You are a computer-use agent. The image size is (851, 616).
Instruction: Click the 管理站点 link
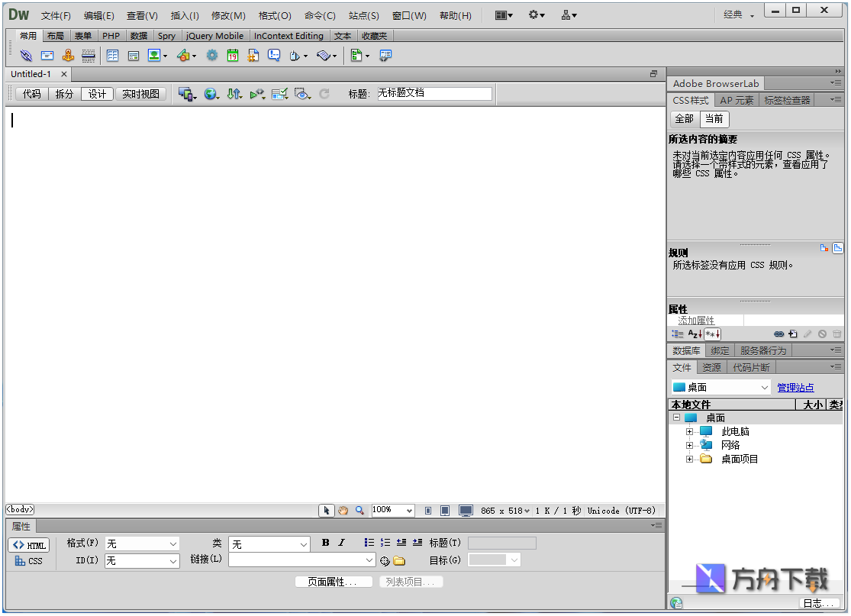click(795, 388)
